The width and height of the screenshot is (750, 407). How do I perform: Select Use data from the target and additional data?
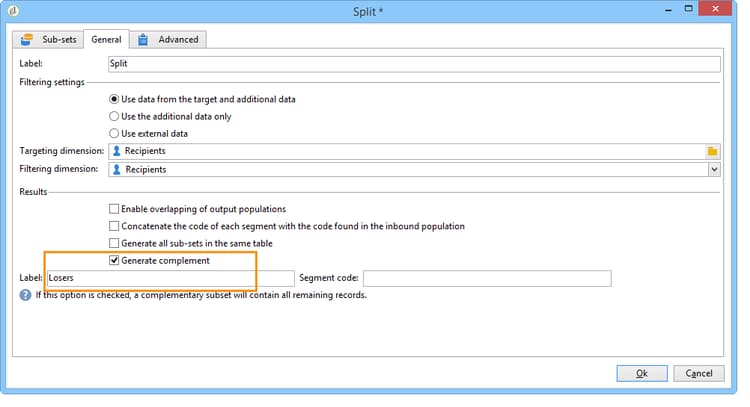click(203, 99)
